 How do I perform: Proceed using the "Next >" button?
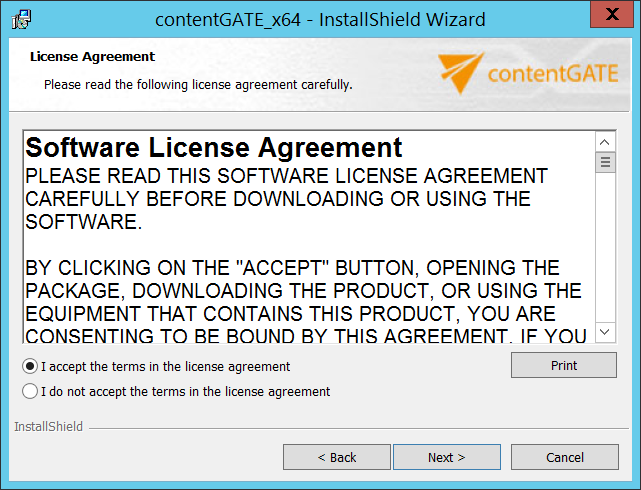click(446, 457)
